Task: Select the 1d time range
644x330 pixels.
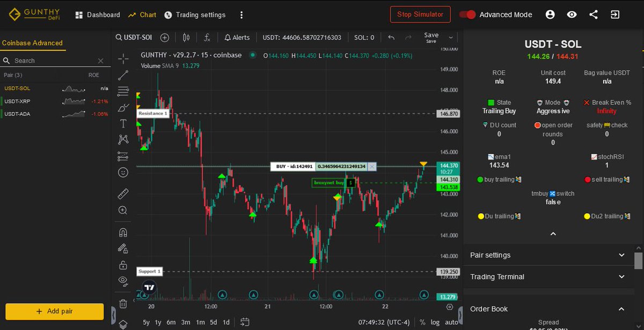Action: pos(226,322)
